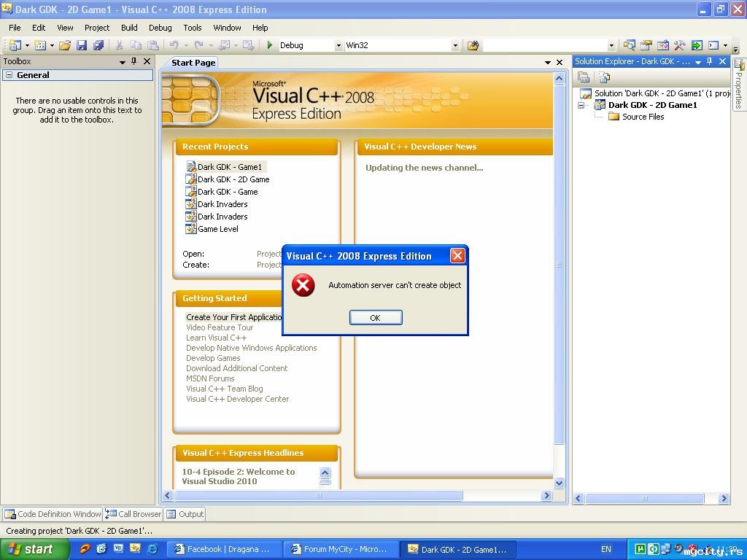Viewport: 747px width, 560px height.
Task: Click the Cut scissors icon
Action: 120,45
